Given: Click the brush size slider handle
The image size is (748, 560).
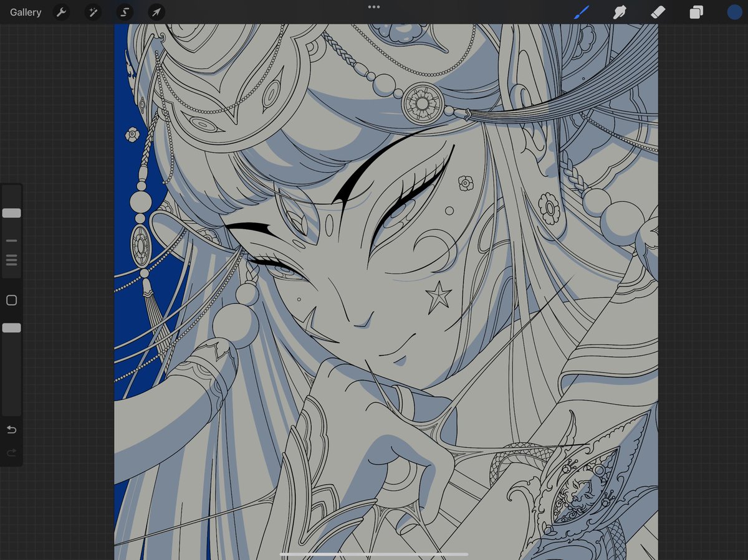Looking at the screenshot, I should 11,213.
